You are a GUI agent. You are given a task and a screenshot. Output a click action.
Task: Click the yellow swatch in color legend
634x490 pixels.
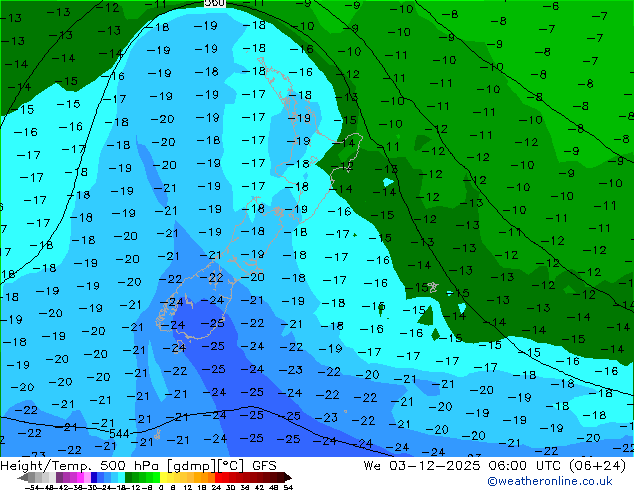tap(163, 478)
